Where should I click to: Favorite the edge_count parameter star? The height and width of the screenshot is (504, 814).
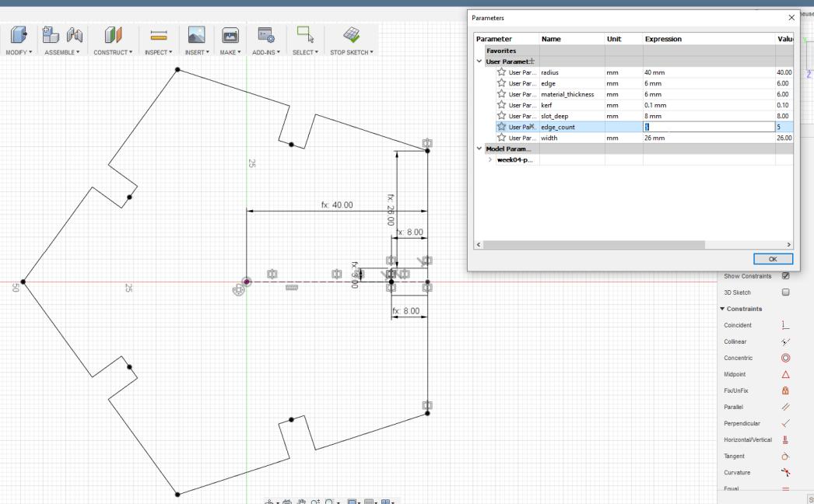click(x=501, y=127)
